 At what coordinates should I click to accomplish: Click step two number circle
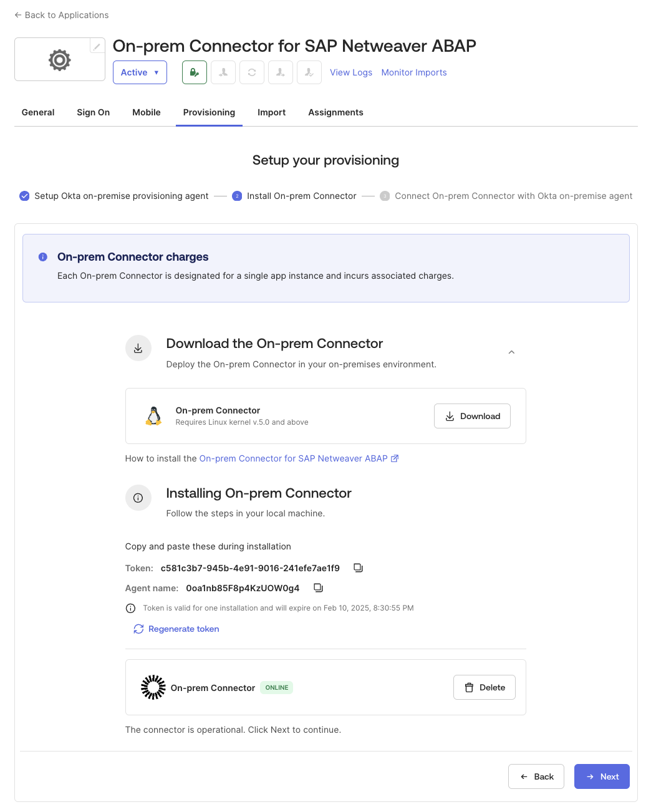pyautogui.click(x=237, y=196)
